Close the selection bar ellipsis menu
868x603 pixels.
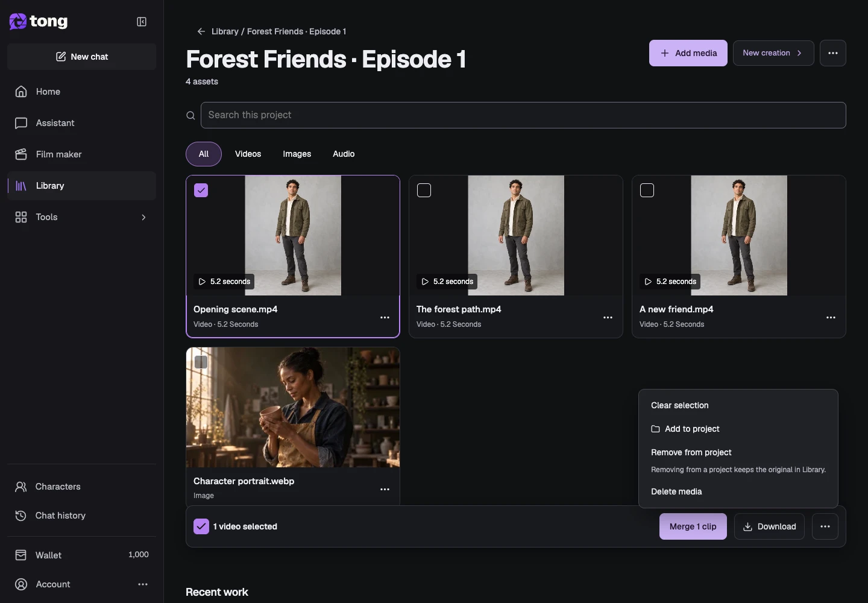pyautogui.click(x=825, y=526)
